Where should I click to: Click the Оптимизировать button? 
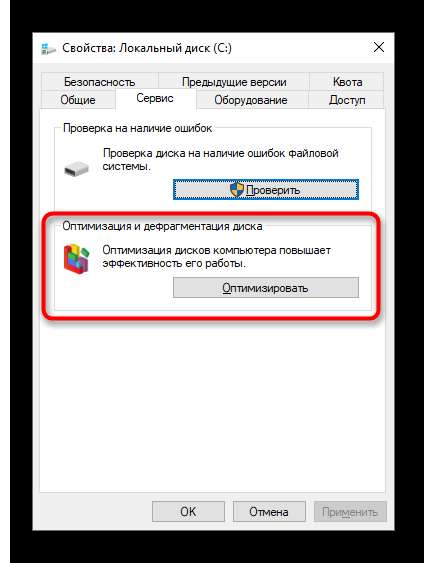(x=266, y=288)
